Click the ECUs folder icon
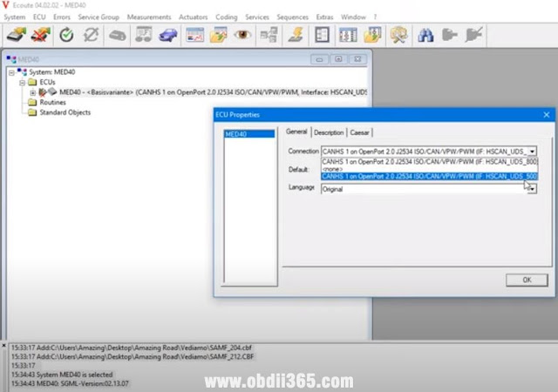 [32, 82]
